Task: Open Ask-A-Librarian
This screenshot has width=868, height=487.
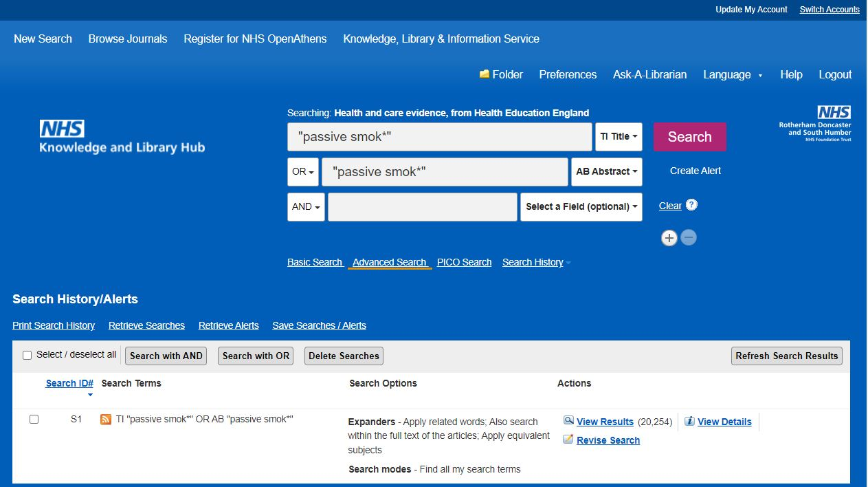Action: click(x=649, y=75)
